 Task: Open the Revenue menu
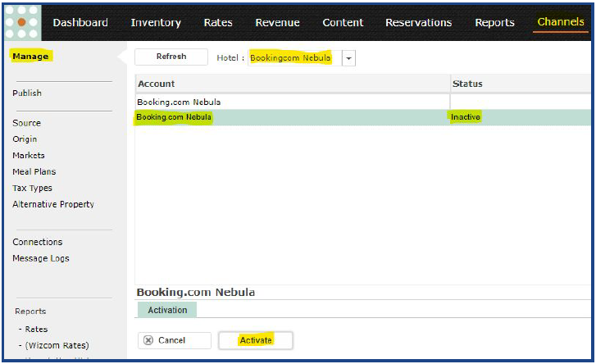[277, 22]
